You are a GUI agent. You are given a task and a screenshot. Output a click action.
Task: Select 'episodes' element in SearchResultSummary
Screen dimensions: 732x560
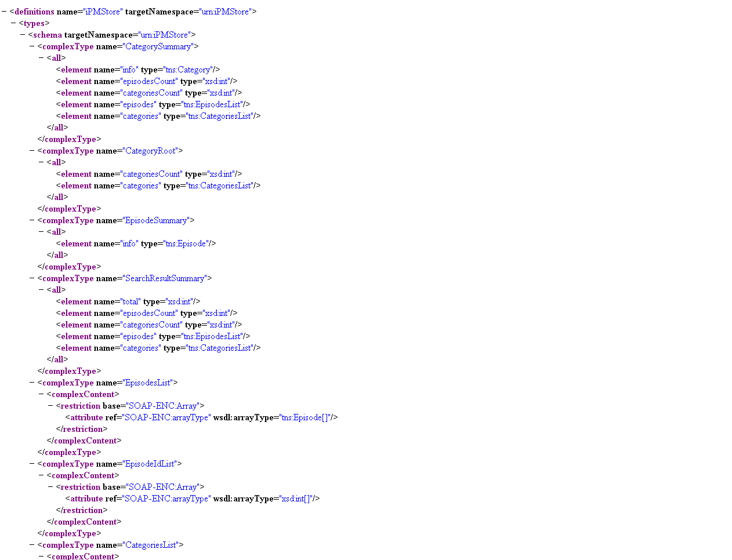tap(153, 336)
